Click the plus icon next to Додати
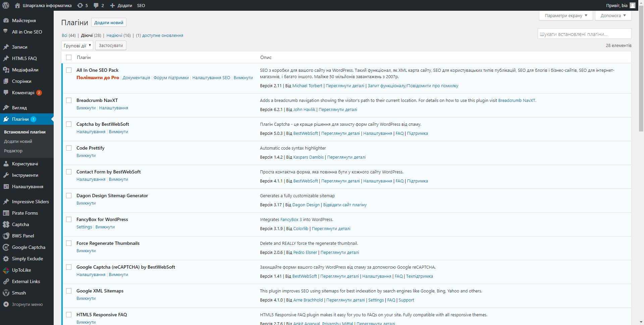Viewport: 644px width, 325px height. 112,5
